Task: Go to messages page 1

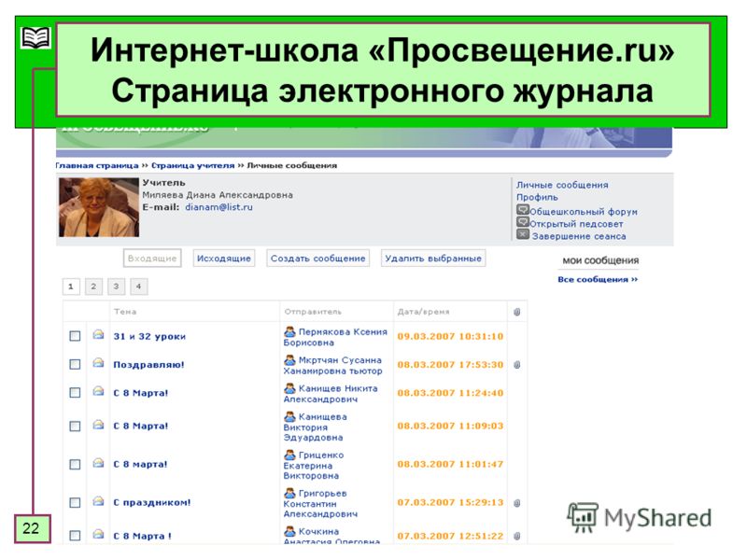Action: 71,287
